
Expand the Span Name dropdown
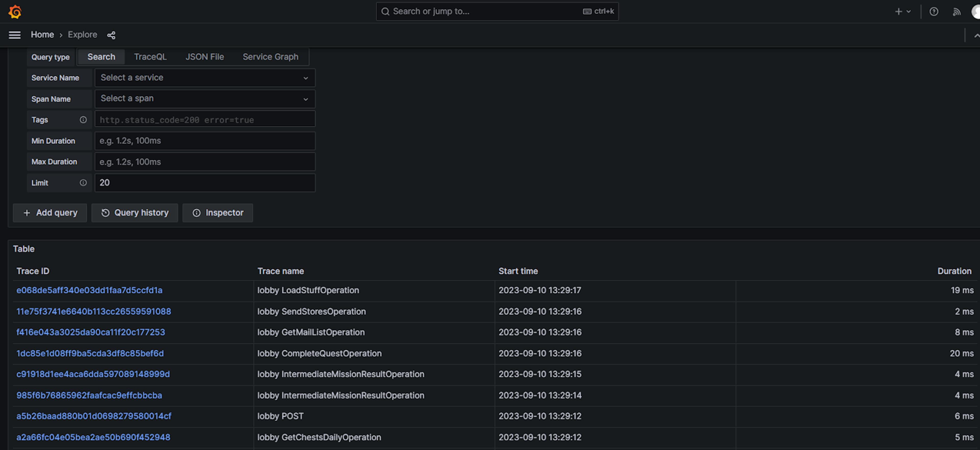(x=205, y=99)
